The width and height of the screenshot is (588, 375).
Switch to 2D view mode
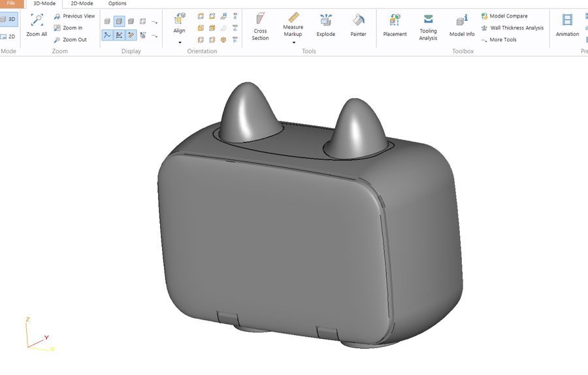[x=8, y=37]
